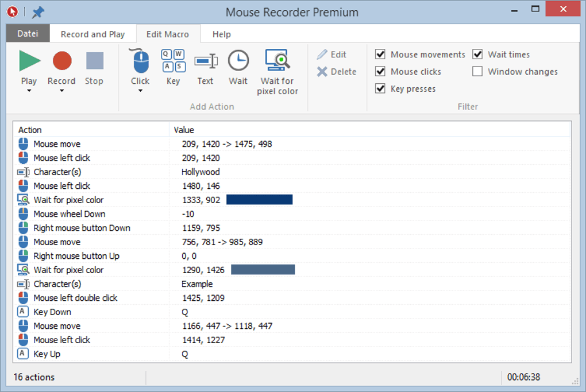The width and height of the screenshot is (586, 392).
Task: Open the Record dropdown arrow
Action: (x=61, y=91)
